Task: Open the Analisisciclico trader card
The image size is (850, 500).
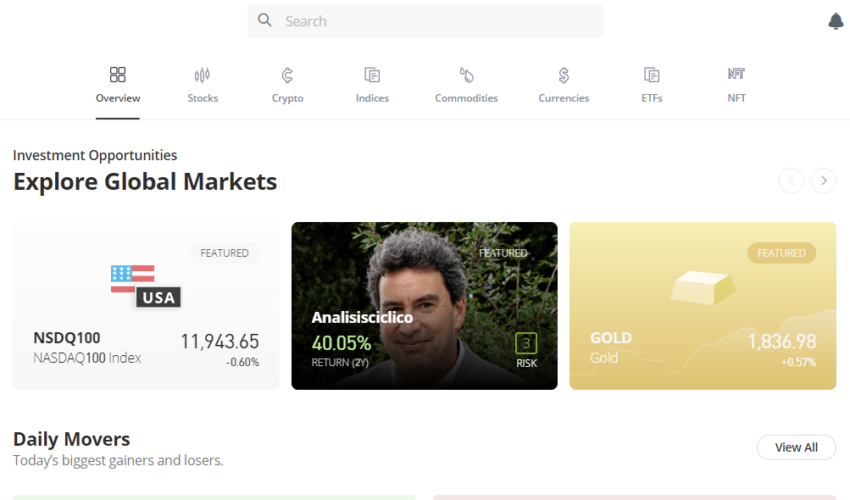Action: click(x=424, y=306)
